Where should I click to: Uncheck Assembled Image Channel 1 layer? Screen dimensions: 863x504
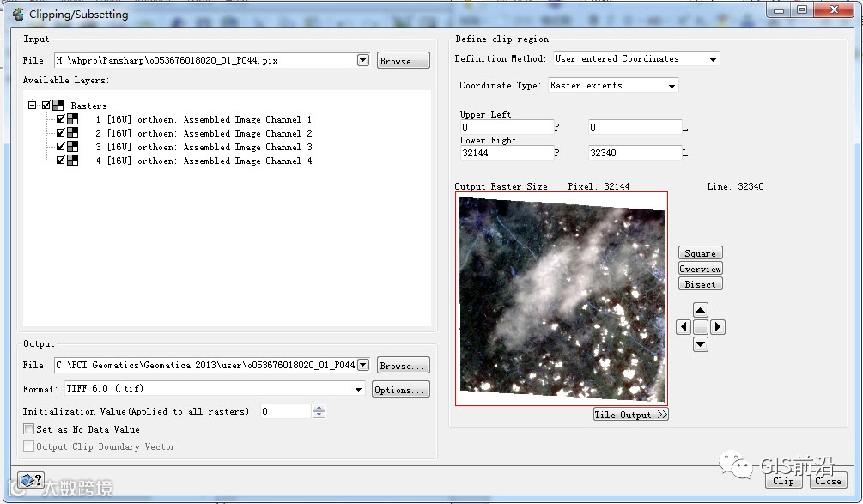[61, 118]
